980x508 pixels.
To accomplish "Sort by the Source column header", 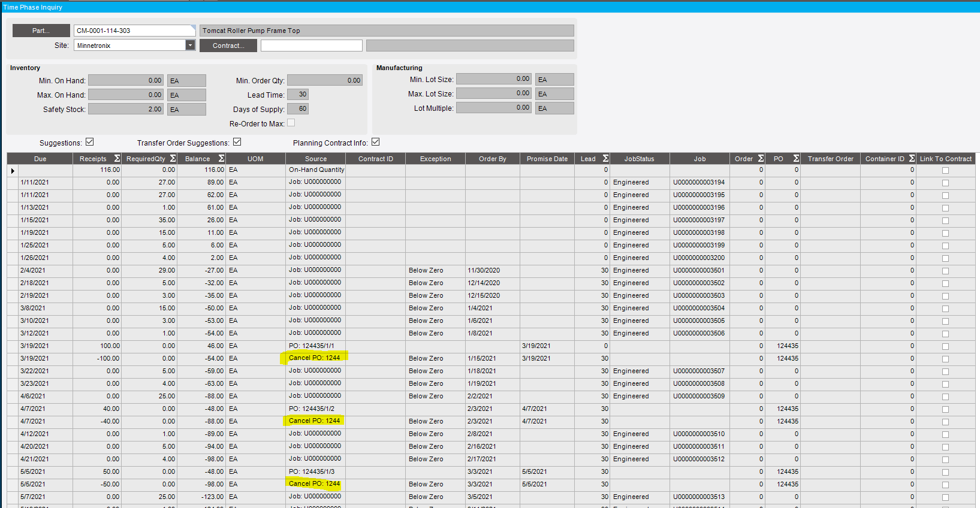I will coord(316,159).
